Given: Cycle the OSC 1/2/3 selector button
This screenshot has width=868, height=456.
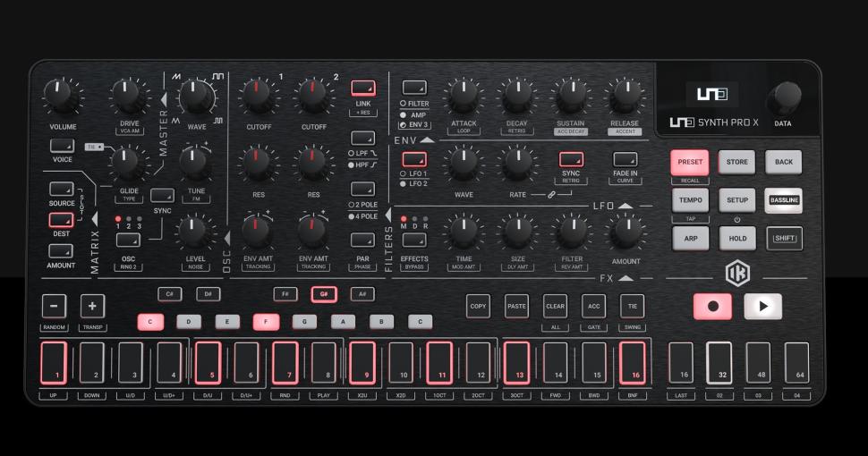Looking at the screenshot, I should coord(128,240).
